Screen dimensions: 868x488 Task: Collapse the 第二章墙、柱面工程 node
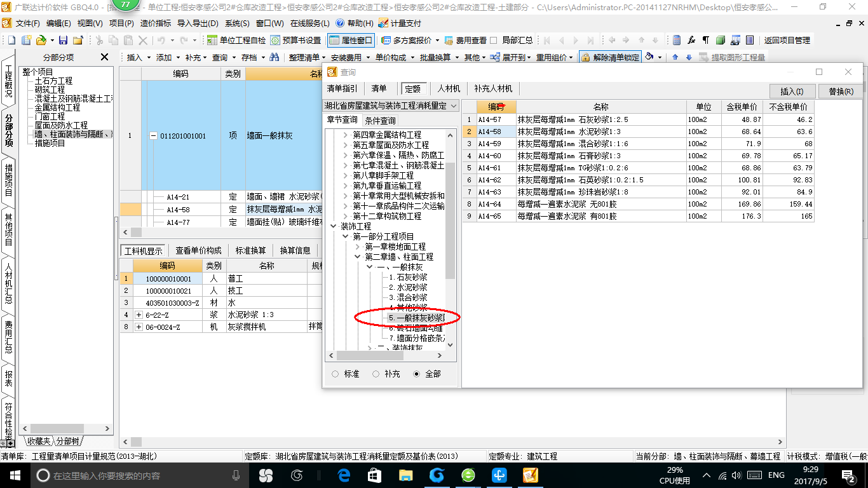tap(357, 257)
